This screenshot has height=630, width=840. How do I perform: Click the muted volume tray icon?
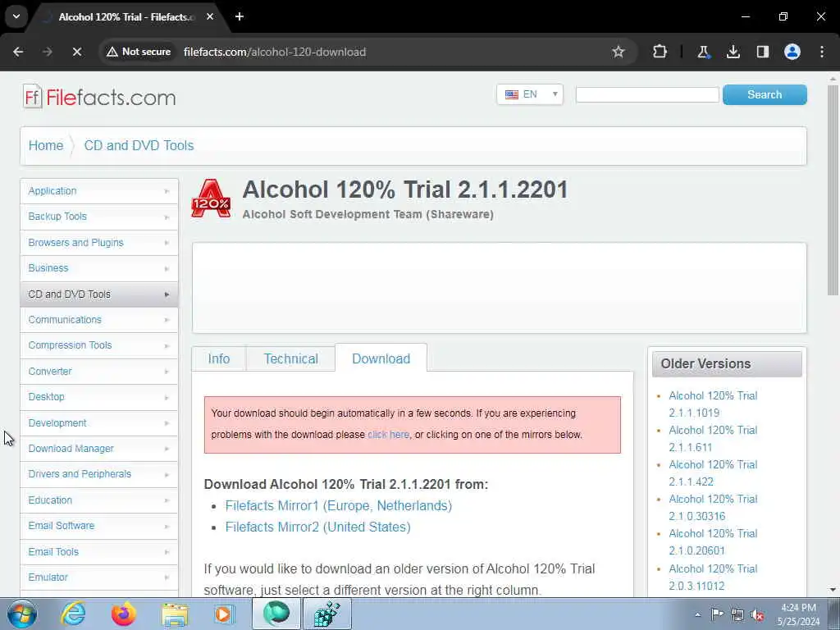click(757, 614)
